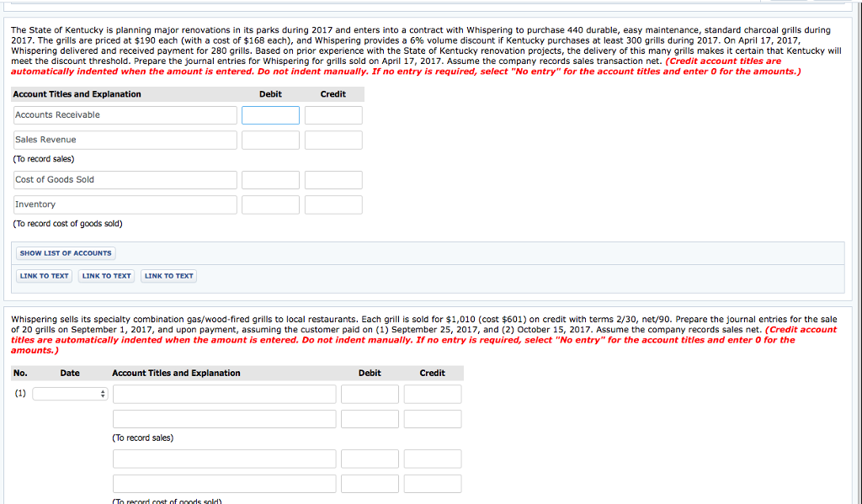Click the Accounts Receivable account title field
Image resolution: width=862 pixels, height=504 pixels.
tap(125, 115)
